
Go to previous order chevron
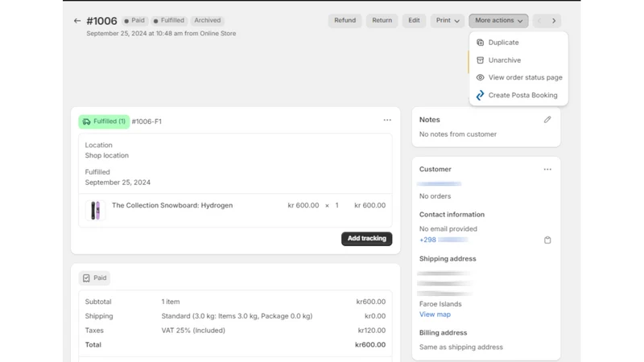pyautogui.click(x=539, y=21)
